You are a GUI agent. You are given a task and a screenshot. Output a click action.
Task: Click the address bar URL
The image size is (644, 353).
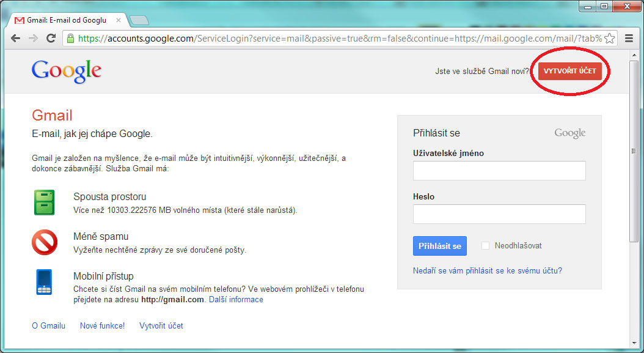point(340,39)
